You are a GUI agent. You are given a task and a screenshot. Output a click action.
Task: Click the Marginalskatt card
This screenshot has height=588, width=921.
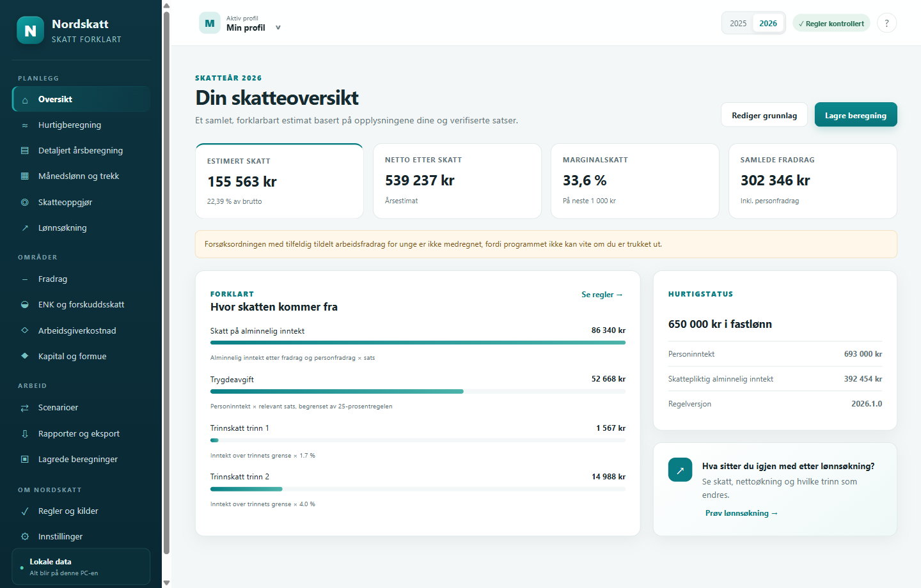click(x=635, y=181)
